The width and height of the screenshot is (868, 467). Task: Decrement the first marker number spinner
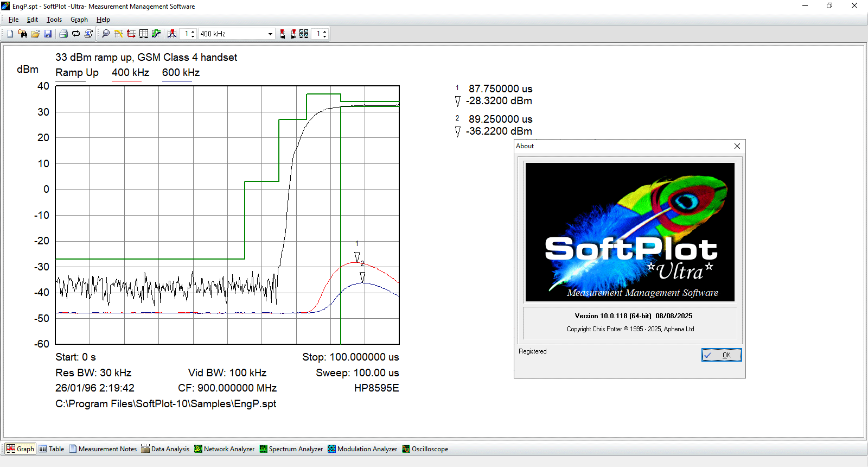click(193, 36)
